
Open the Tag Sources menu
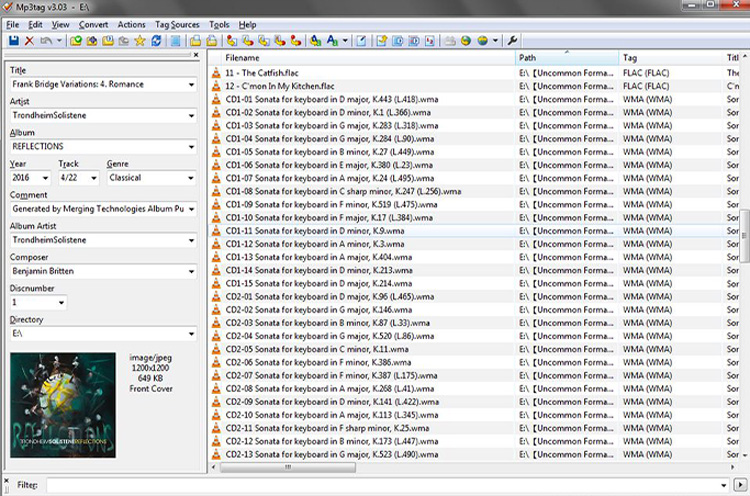176,24
